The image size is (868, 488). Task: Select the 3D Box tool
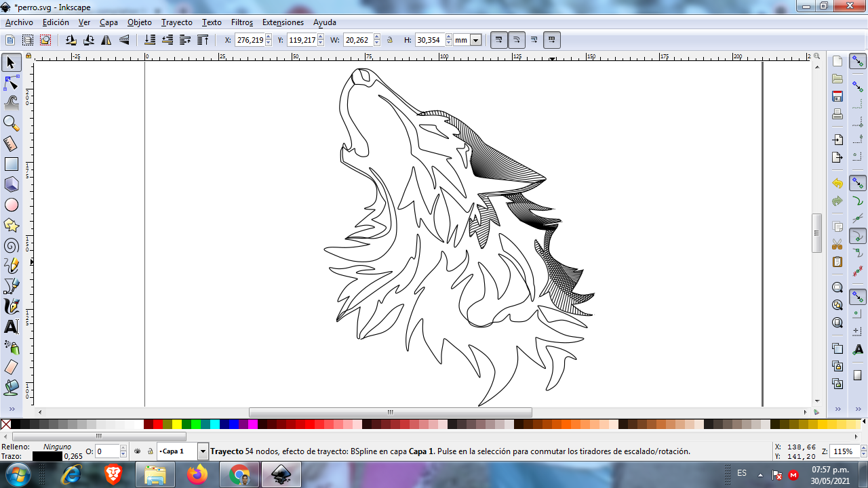pyautogui.click(x=11, y=184)
